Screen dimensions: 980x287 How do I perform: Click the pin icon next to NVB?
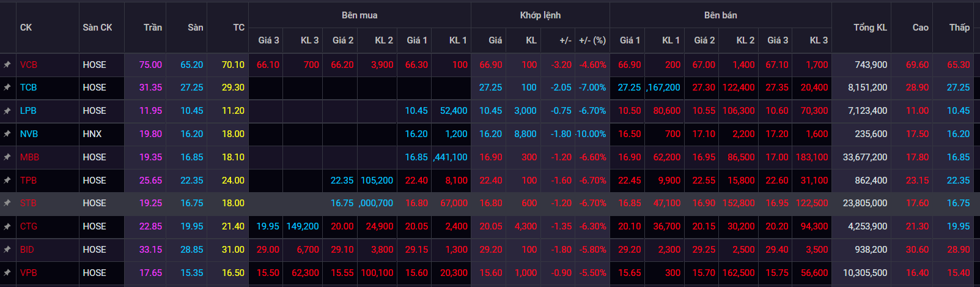point(7,134)
